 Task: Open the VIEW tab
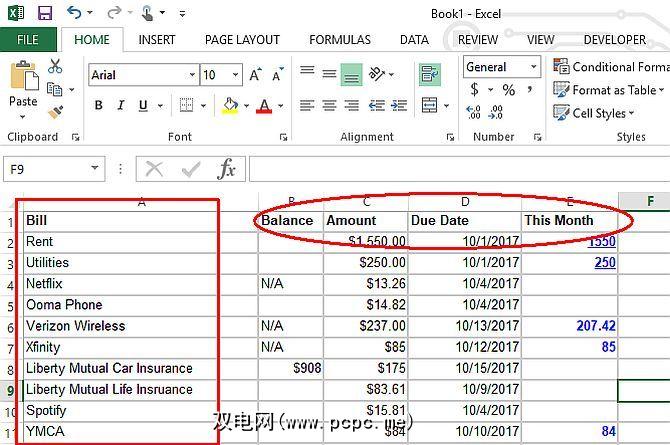click(541, 40)
